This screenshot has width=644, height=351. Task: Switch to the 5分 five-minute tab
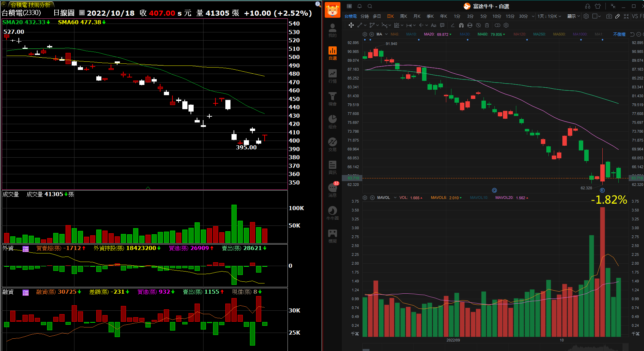(x=484, y=16)
